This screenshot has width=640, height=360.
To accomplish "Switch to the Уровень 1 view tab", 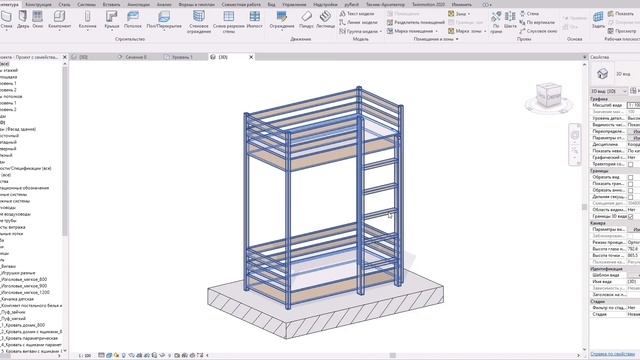I will coord(182,57).
